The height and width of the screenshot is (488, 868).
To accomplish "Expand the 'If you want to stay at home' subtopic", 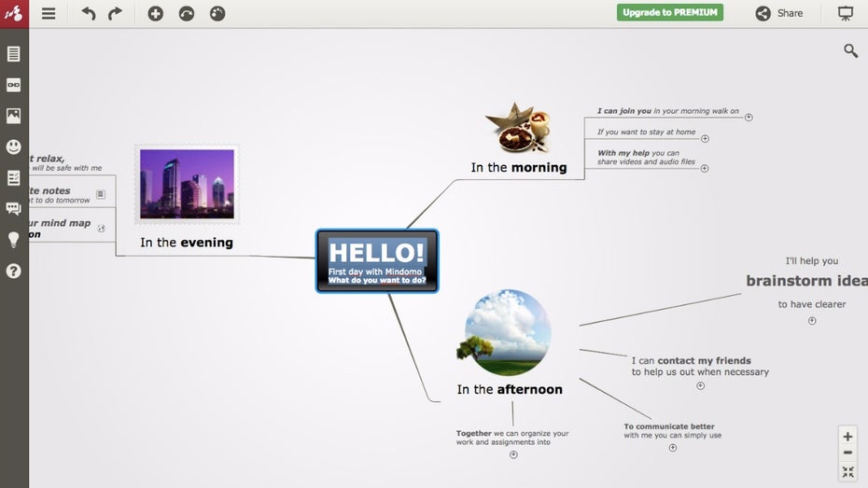I will pos(706,139).
